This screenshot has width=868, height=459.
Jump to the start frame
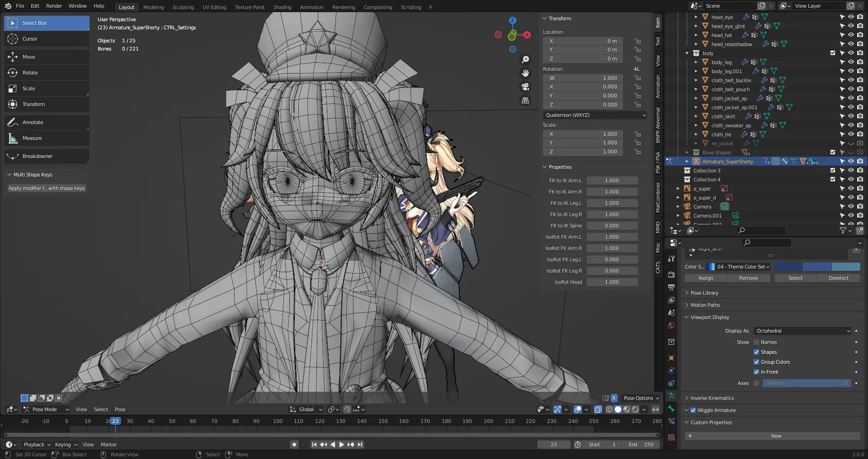314,444
